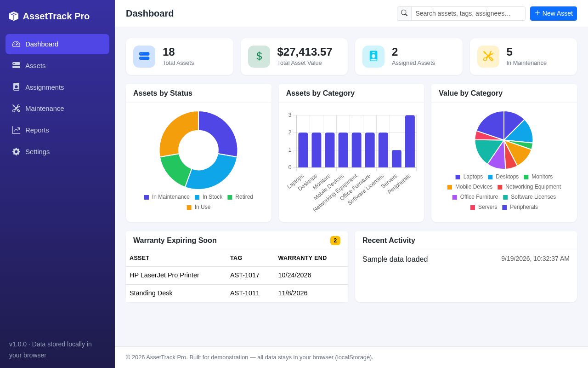Click the Value by Category card title
The image size is (588, 368).
(x=470, y=93)
